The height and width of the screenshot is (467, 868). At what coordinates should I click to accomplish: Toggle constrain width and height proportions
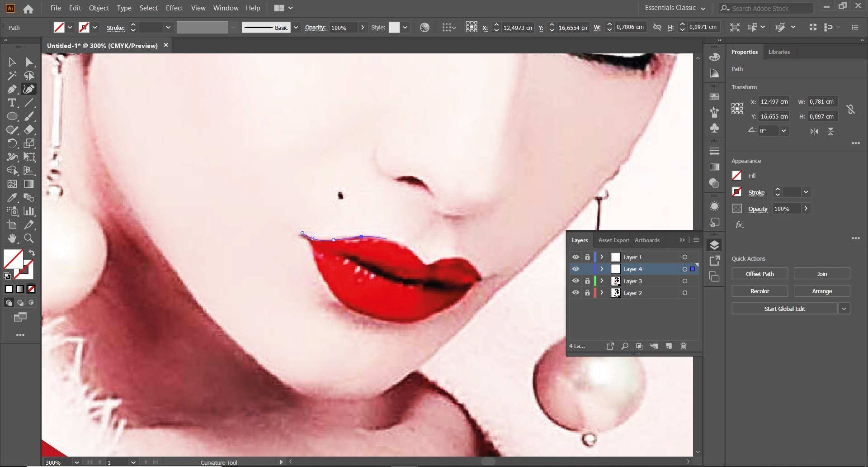[850, 109]
